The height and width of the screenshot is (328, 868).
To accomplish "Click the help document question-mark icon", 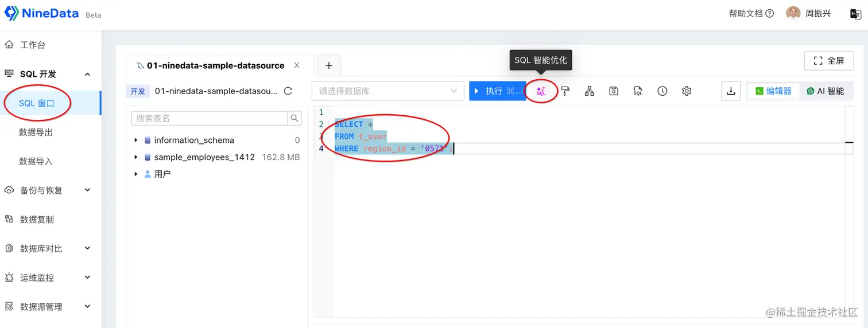I will click(770, 13).
